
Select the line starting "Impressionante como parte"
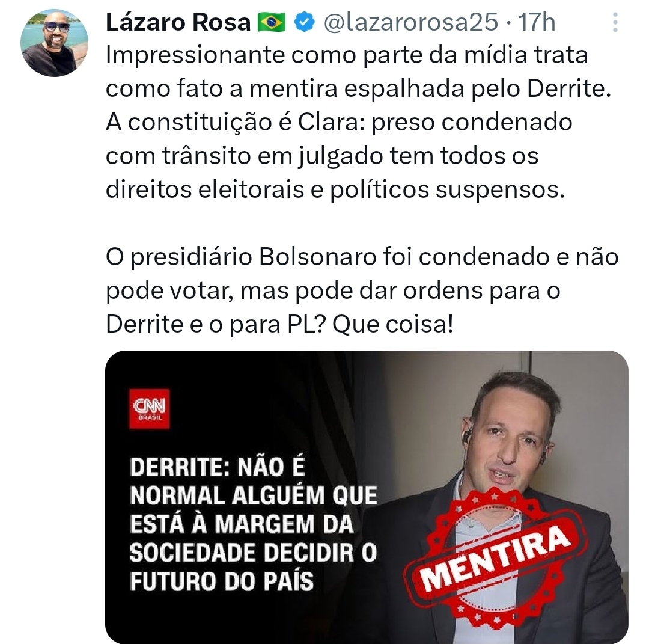pos(347,55)
